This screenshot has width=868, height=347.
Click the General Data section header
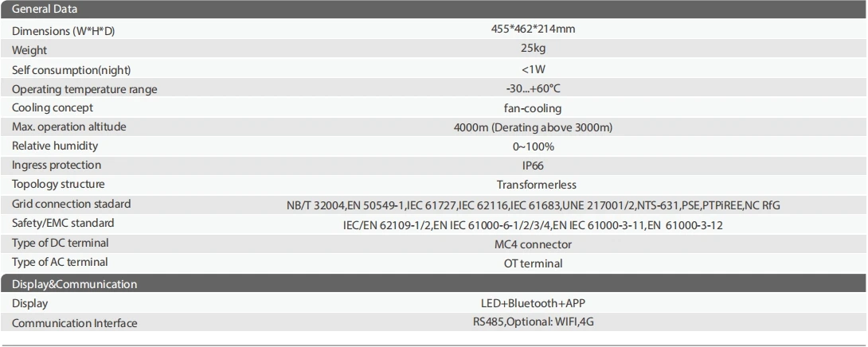click(433, 10)
